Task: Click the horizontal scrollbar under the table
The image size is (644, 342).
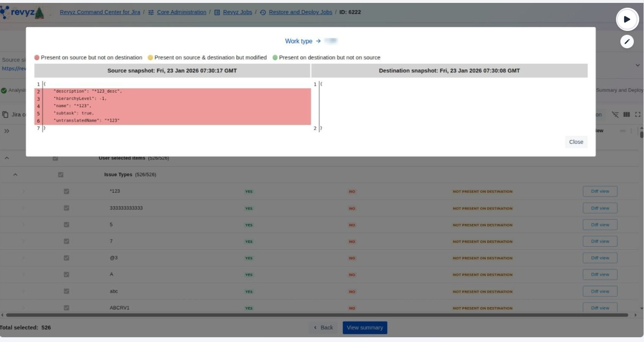Action: click(314, 315)
